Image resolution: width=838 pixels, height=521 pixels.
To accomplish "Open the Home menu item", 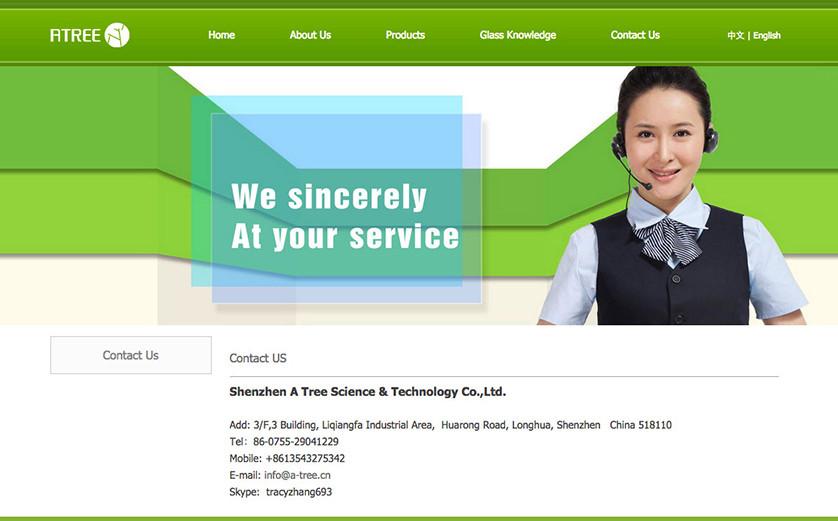I will point(221,35).
